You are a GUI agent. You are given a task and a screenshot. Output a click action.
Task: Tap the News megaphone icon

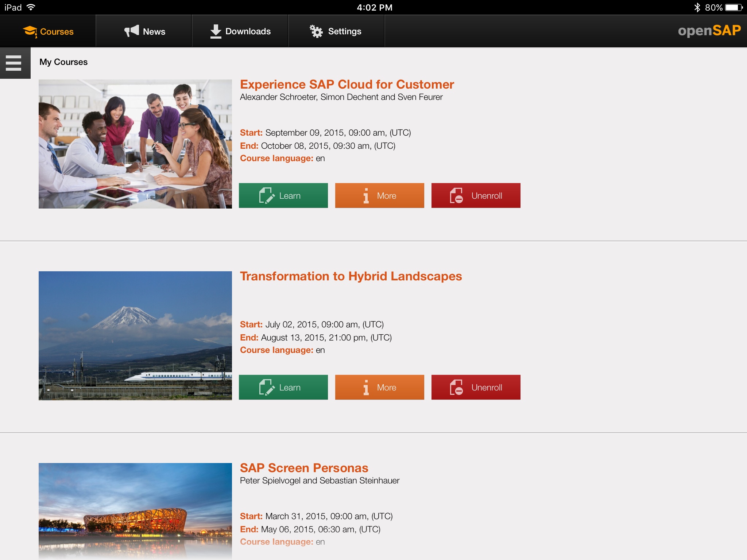click(132, 31)
